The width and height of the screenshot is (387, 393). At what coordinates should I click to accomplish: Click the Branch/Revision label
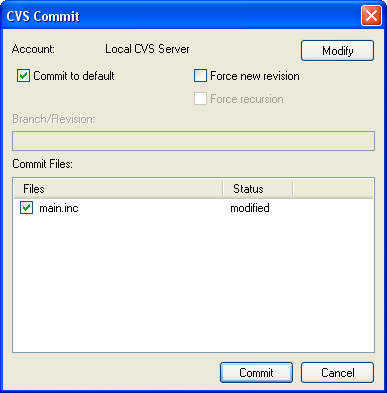54,119
